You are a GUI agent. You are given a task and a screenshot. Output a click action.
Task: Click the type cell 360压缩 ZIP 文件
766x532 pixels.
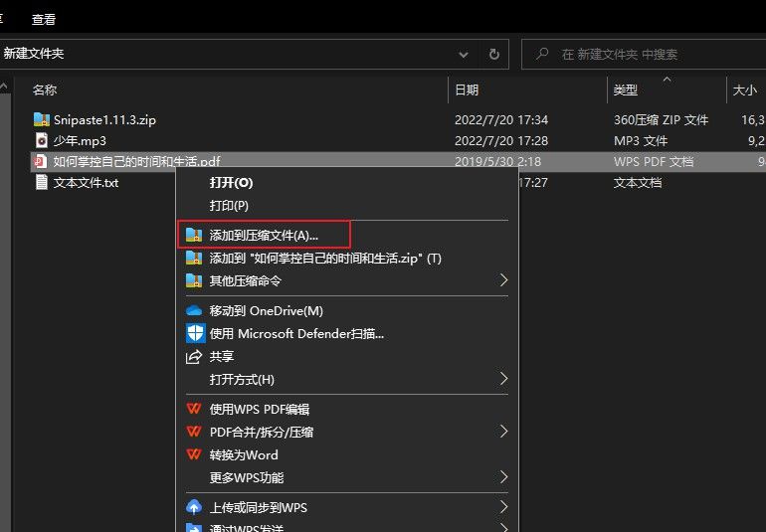point(661,119)
